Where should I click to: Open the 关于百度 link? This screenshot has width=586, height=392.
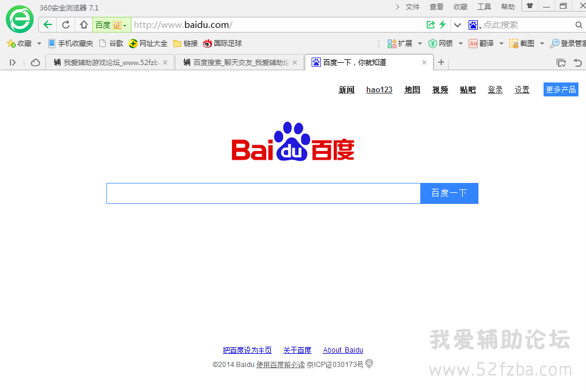tap(297, 350)
